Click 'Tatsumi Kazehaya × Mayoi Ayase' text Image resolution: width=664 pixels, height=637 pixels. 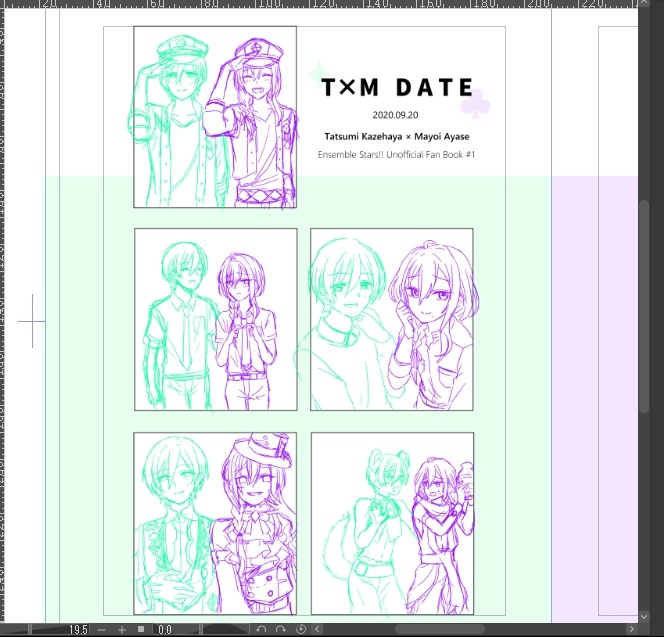(x=397, y=136)
